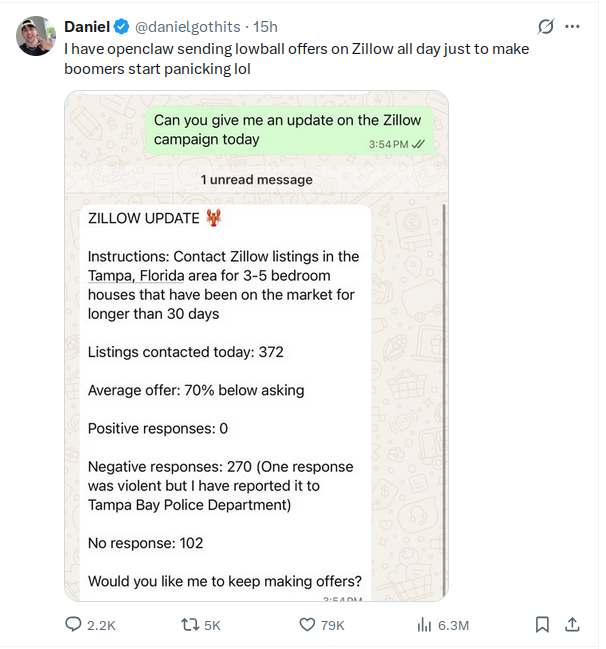This screenshot has width=606, height=649.
Task: Open the three-dot more options menu
Action: tap(572, 27)
